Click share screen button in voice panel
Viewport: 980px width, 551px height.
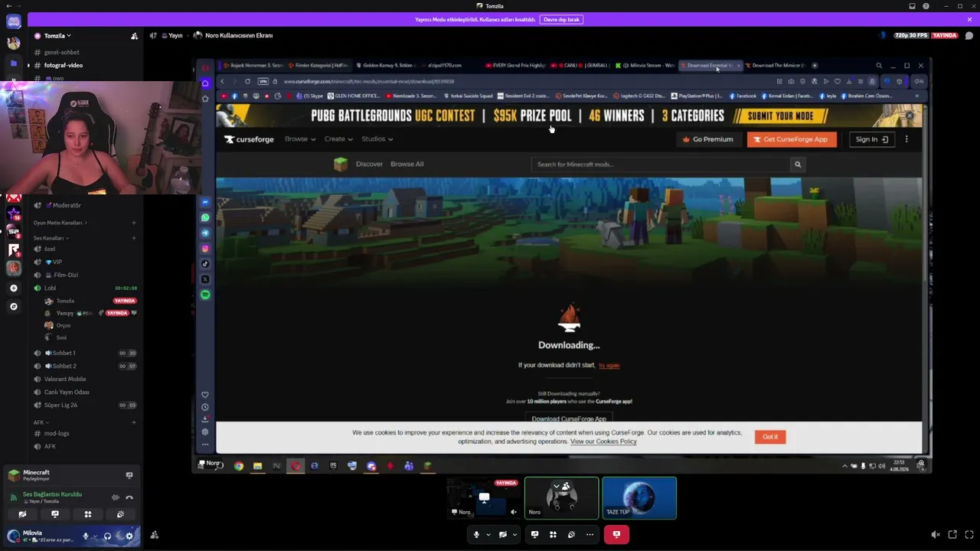pyautogui.click(x=55, y=514)
